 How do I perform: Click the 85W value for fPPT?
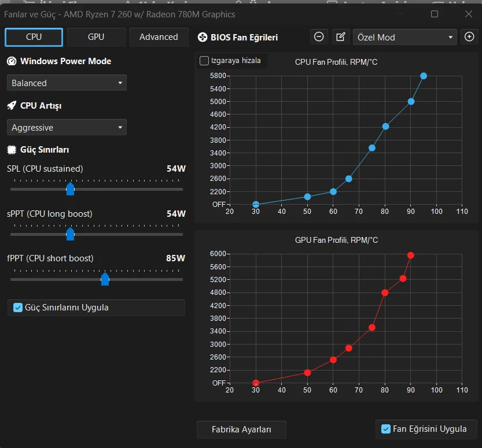[x=176, y=258]
